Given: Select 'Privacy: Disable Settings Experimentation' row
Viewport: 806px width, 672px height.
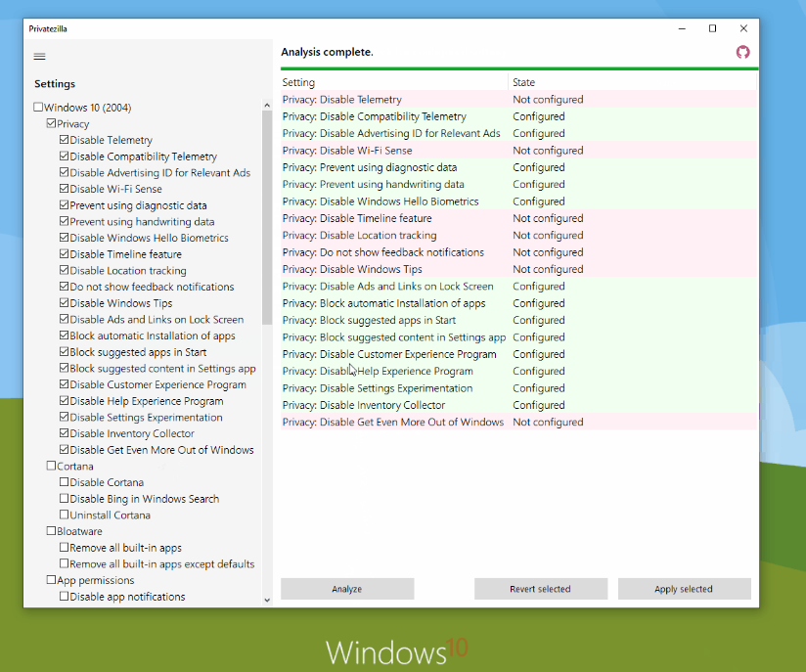Looking at the screenshot, I should click(518, 387).
